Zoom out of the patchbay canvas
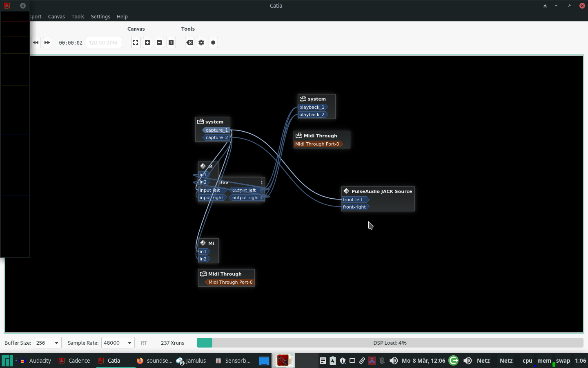588x368 pixels. pyautogui.click(x=159, y=43)
